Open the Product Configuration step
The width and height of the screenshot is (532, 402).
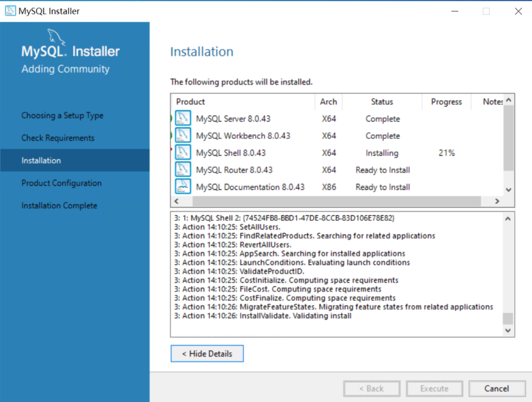61,183
